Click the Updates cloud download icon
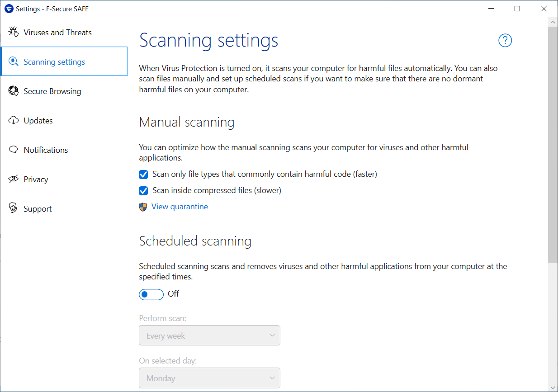Image resolution: width=558 pixels, height=392 pixels. (14, 120)
